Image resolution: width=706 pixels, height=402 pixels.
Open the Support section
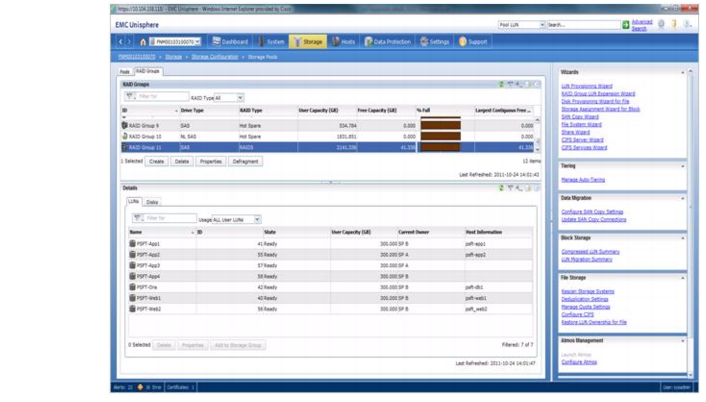tap(473, 42)
